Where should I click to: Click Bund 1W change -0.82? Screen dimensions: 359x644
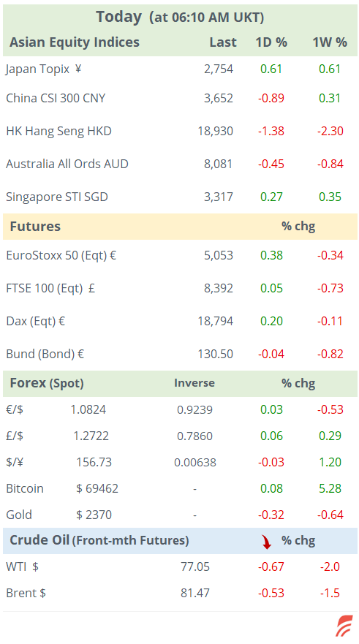330,354
